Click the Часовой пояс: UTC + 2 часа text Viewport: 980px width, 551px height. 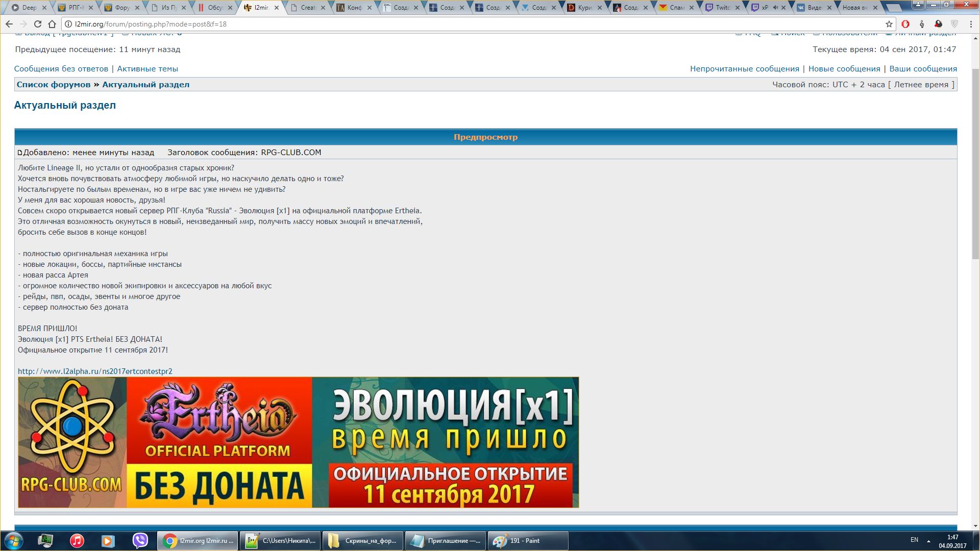[x=863, y=85]
